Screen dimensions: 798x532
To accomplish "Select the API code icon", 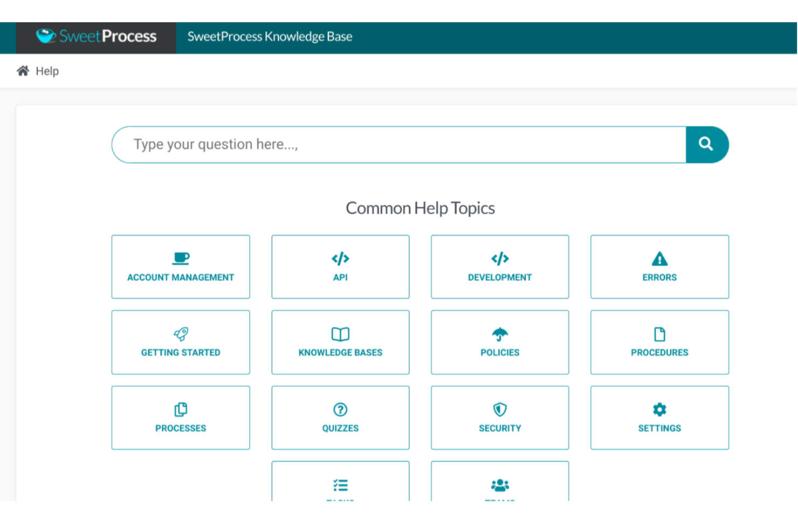I will [340, 258].
